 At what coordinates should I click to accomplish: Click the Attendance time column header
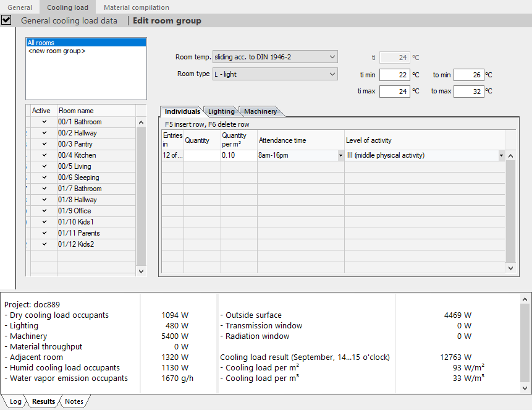tap(301, 140)
